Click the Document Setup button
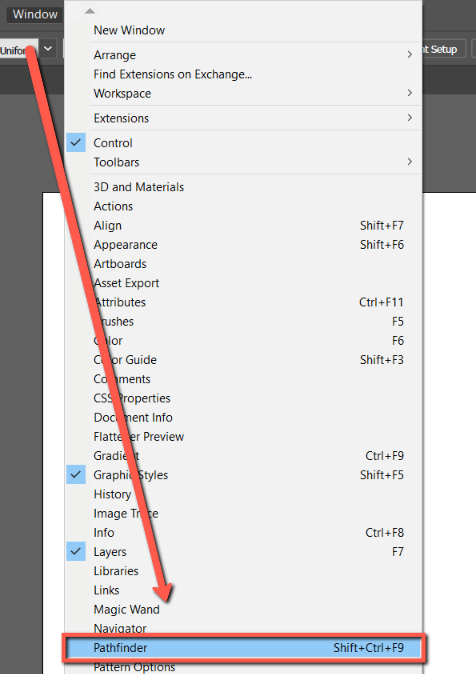 (445, 49)
